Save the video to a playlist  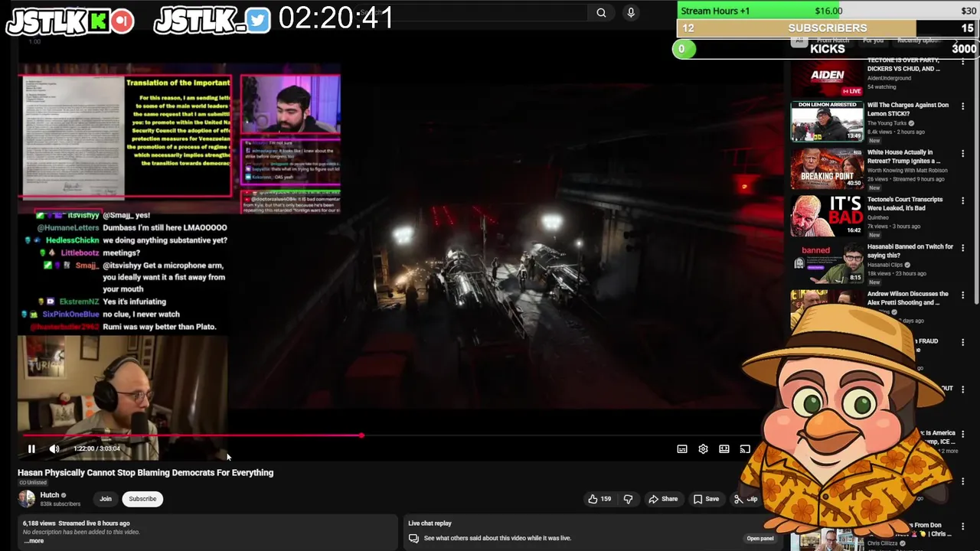tap(706, 499)
